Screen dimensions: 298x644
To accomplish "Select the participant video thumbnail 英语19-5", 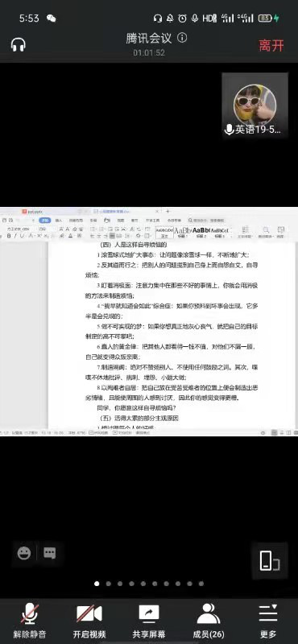I will [255, 105].
